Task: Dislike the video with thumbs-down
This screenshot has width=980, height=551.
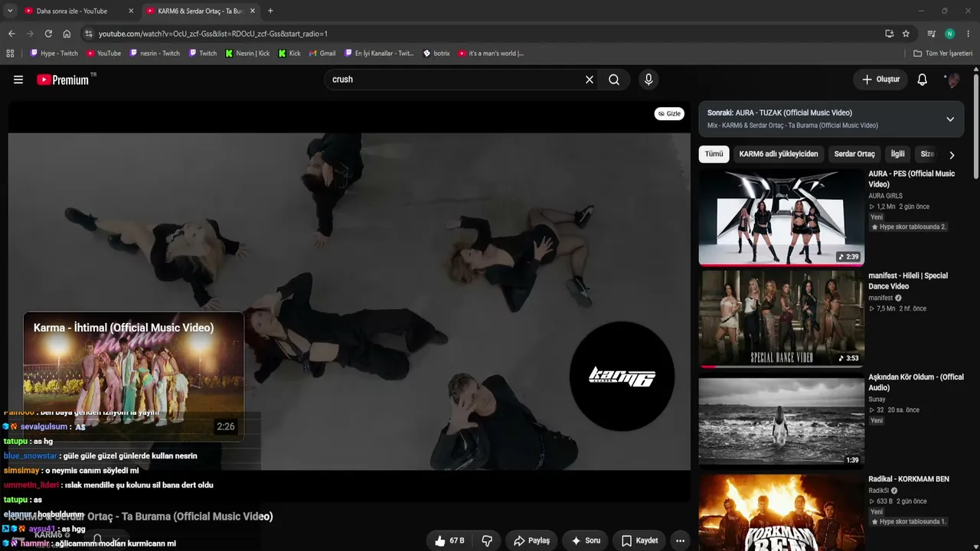Action: [487, 540]
